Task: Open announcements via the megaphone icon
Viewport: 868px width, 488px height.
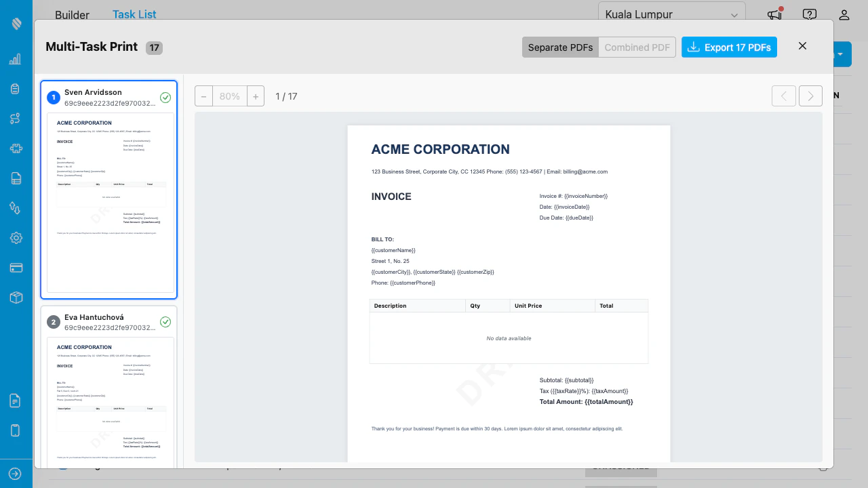Action: click(x=774, y=14)
